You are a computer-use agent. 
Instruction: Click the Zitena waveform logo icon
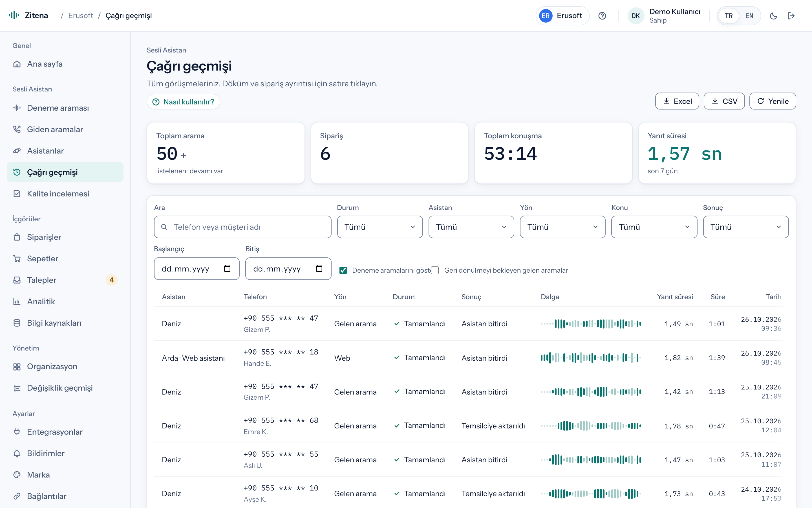14,16
